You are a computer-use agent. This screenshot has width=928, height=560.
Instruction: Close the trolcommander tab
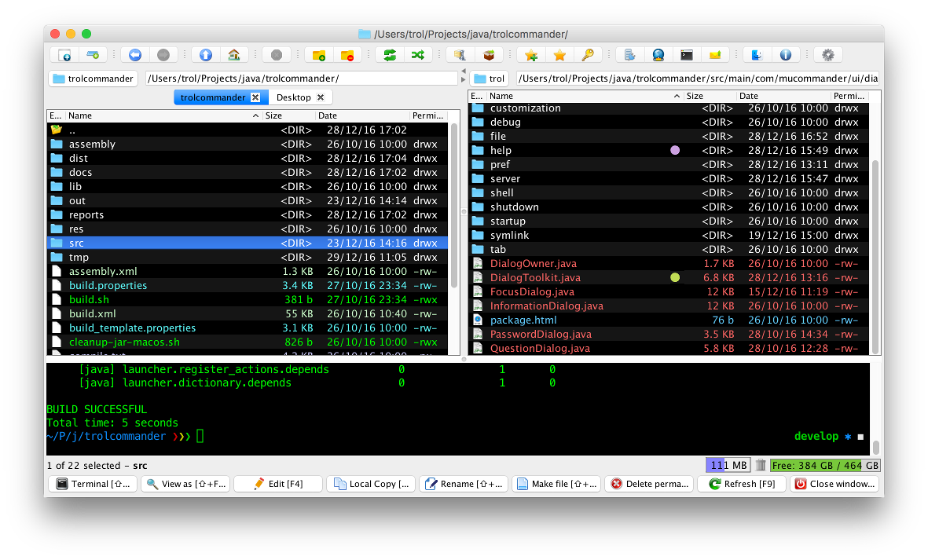(255, 97)
